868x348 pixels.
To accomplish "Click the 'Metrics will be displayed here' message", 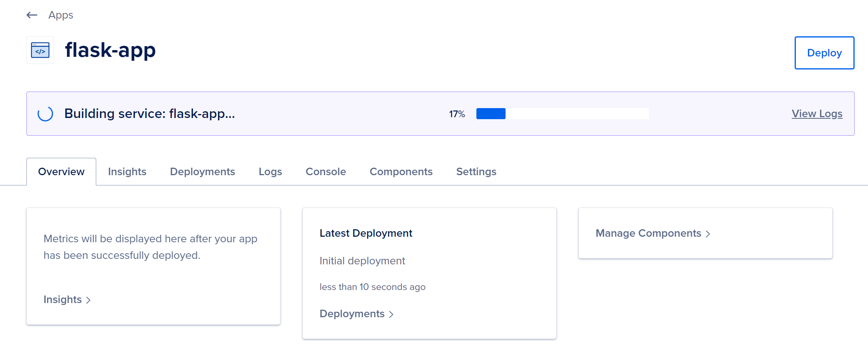I will tap(151, 247).
